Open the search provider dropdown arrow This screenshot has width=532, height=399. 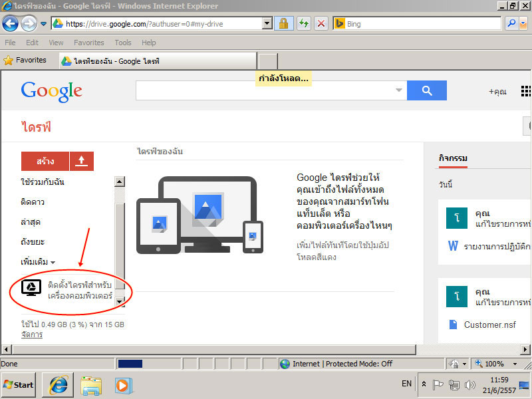point(523,23)
